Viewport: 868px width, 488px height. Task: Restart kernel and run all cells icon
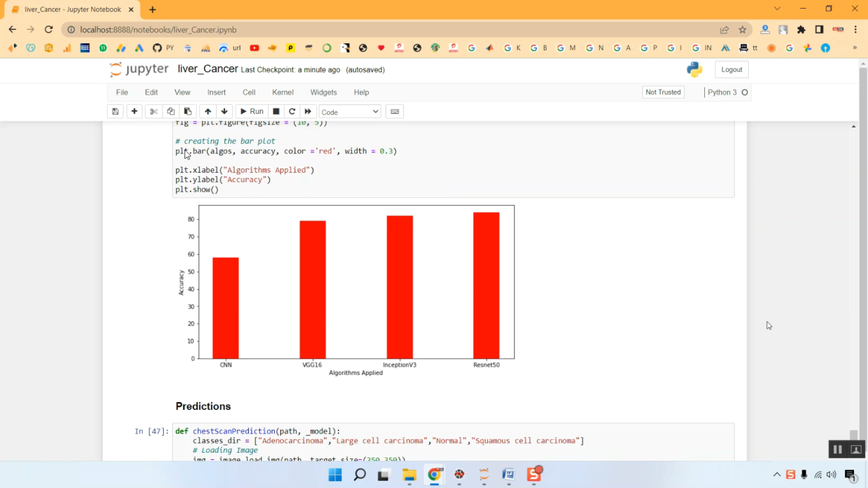(308, 112)
